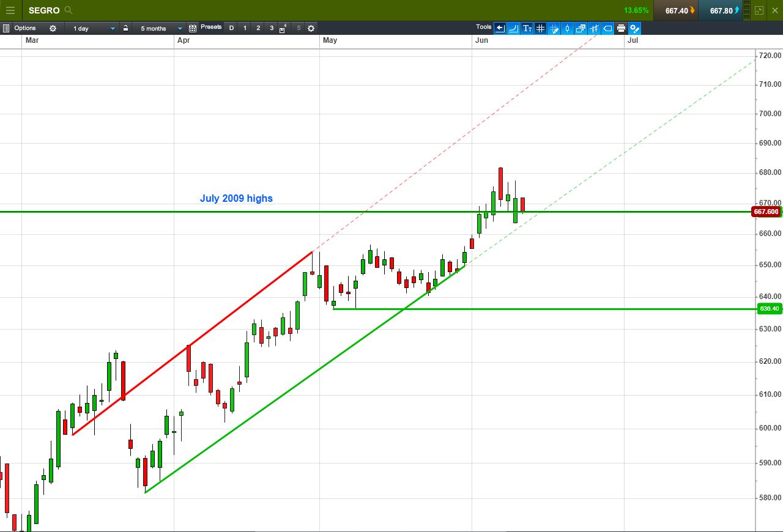Select the curve line drawing tool
Viewport: 783px width, 532px height.
point(513,28)
